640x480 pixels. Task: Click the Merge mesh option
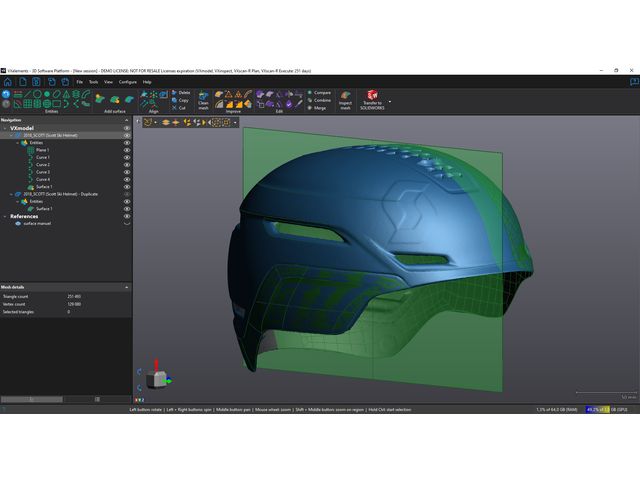[319, 108]
